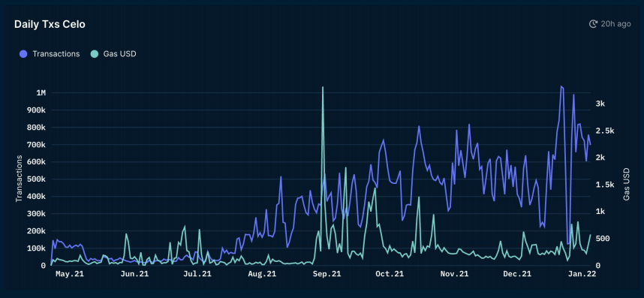Click the purple Transactions legend dot
This screenshot has height=298, width=644.
(x=23, y=54)
